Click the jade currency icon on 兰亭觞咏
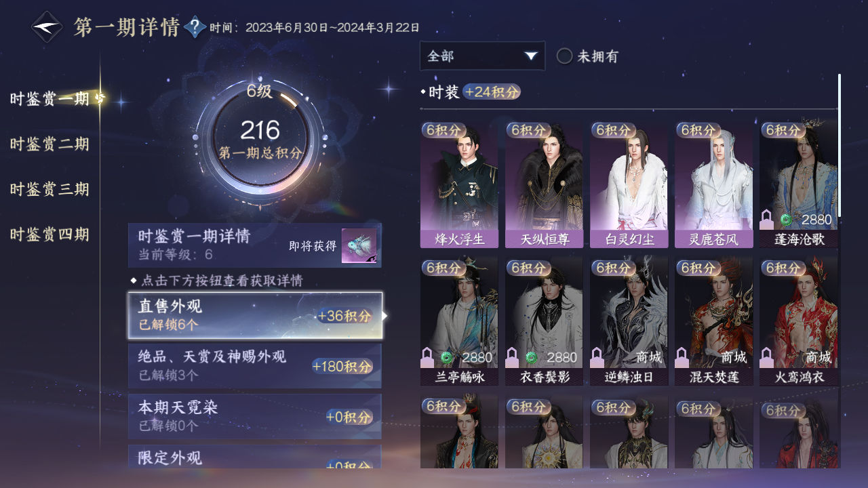The image size is (868, 488). (x=447, y=357)
